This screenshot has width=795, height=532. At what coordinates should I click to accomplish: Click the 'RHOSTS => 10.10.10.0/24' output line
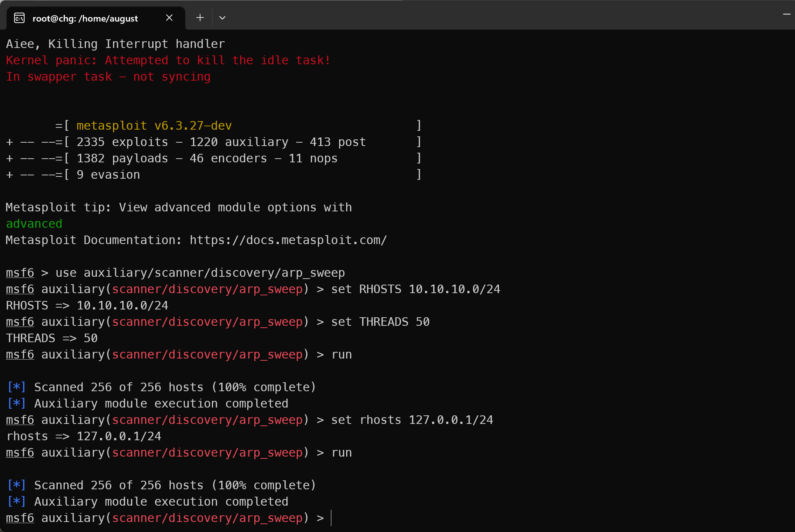pyautogui.click(x=87, y=305)
